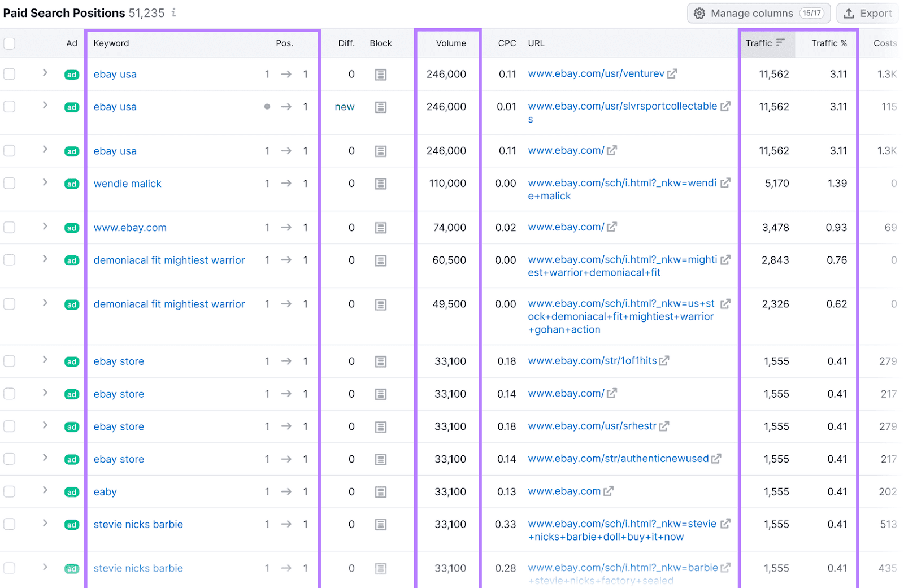Open ad block icon for stevie nicks barbie 0.33 row
The width and height of the screenshot is (904, 588).
point(381,525)
